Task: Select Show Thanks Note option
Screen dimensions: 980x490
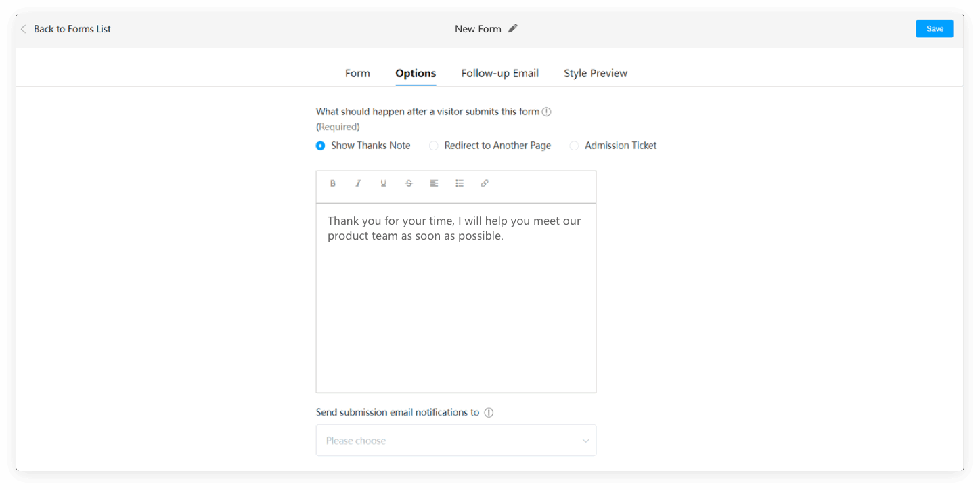Action: click(320, 146)
